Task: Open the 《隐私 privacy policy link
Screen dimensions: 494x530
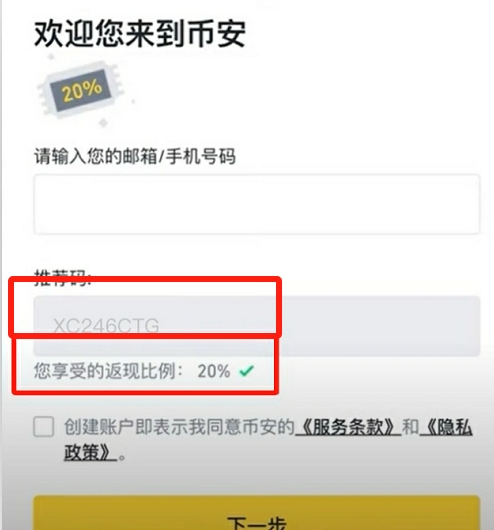Action: tap(446, 427)
